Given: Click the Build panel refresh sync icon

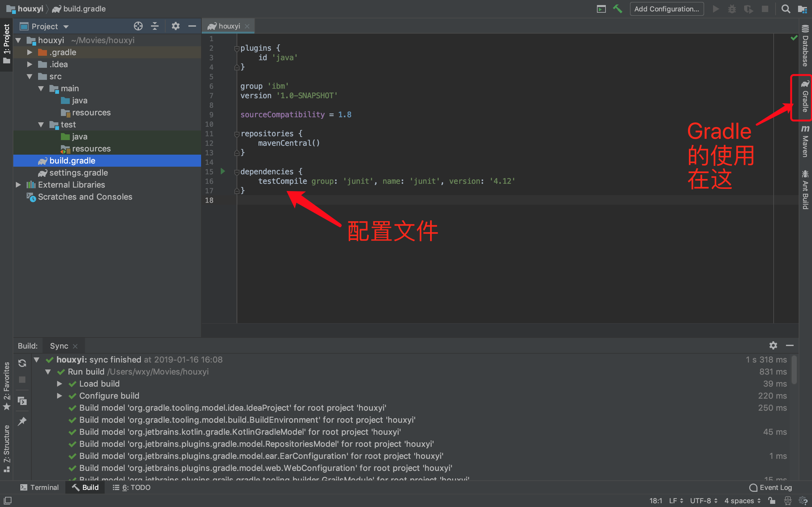Looking at the screenshot, I should tap(22, 363).
